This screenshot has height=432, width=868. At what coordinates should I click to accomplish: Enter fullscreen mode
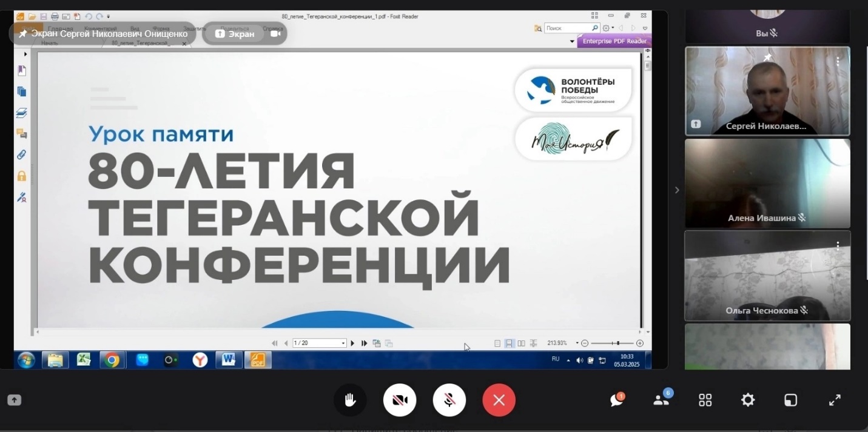coord(835,400)
